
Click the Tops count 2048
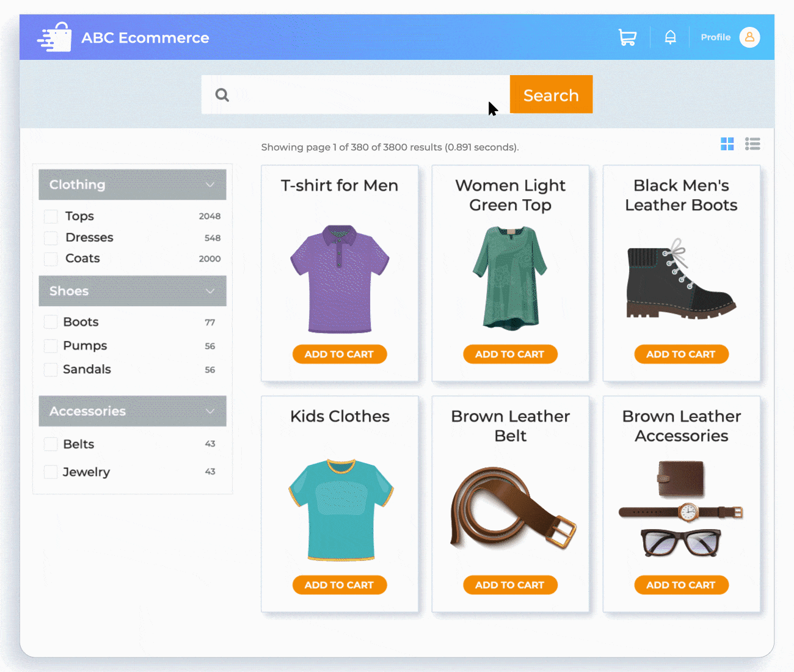click(209, 216)
